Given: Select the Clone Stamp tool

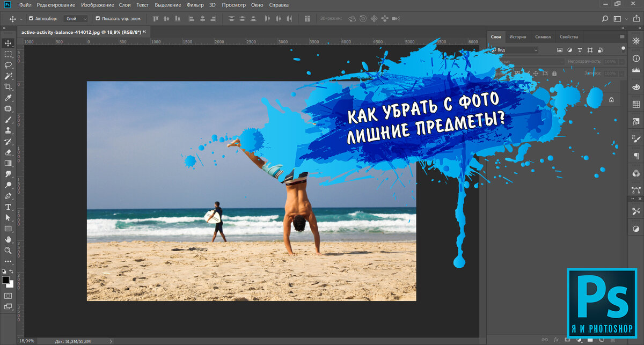Looking at the screenshot, I should [8, 130].
